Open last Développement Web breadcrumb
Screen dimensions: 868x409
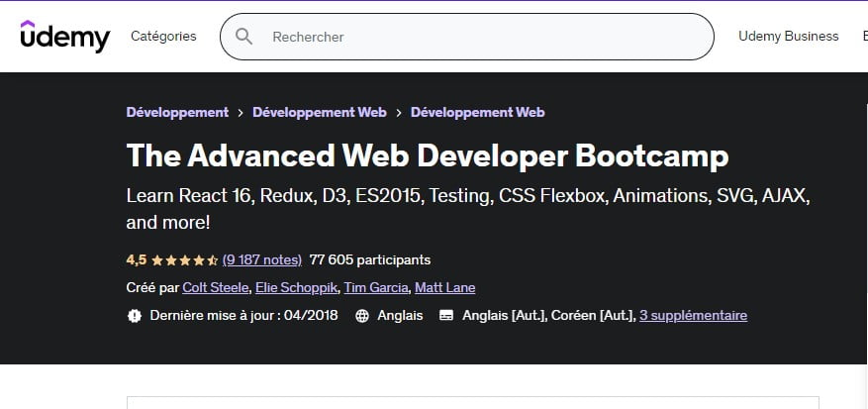pos(478,112)
